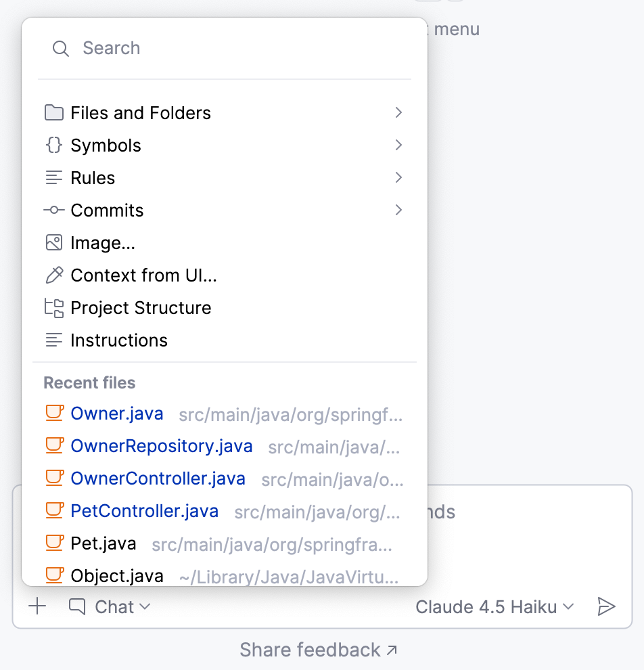Open the Rules submenu chevron

[x=398, y=177]
